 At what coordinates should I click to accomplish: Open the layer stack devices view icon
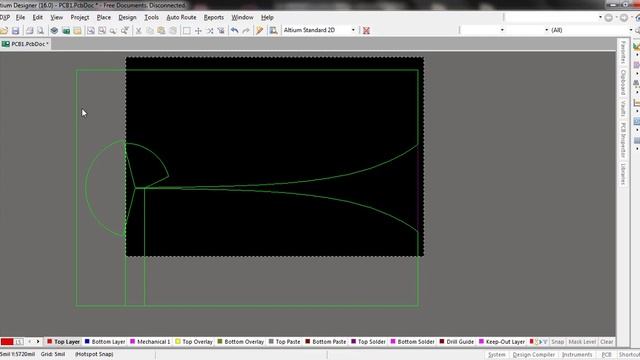click(54, 31)
